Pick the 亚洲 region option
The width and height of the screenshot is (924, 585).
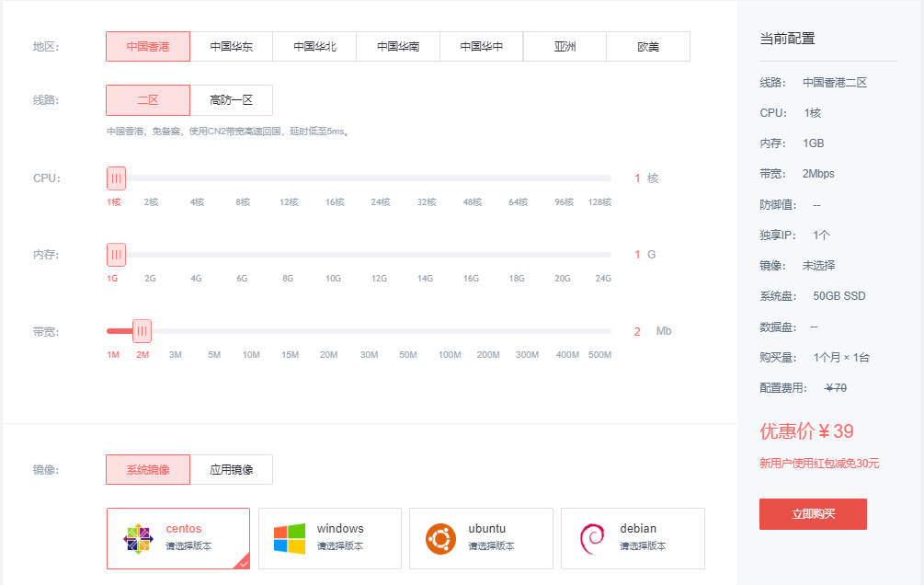[565, 47]
